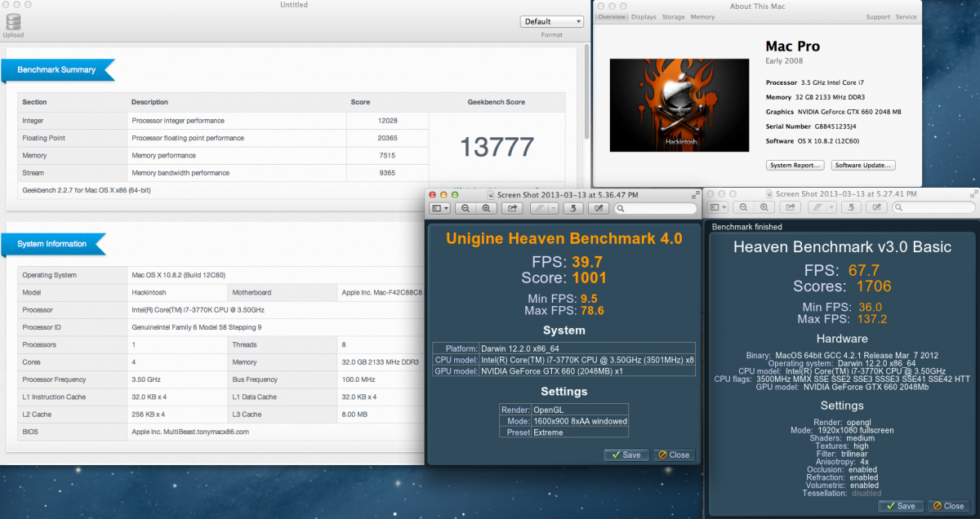Screen dimensions: 980x519
Task: Click the Memory score 7515 cell
Action: coord(388,155)
